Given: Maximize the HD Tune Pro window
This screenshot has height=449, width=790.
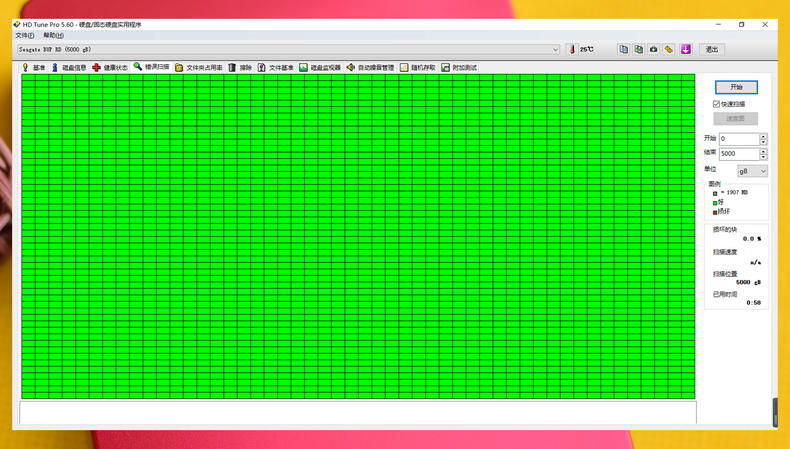Looking at the screenshot, I should click(742, 24).
